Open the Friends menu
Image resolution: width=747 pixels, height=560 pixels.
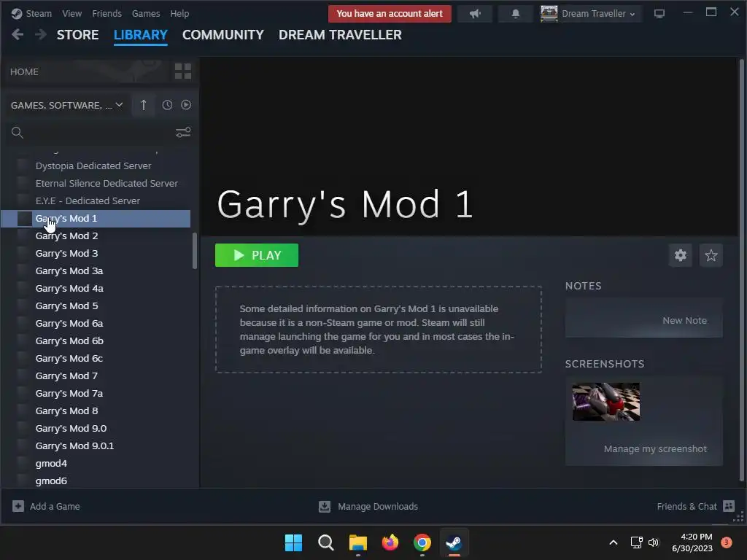click(107, 13)
